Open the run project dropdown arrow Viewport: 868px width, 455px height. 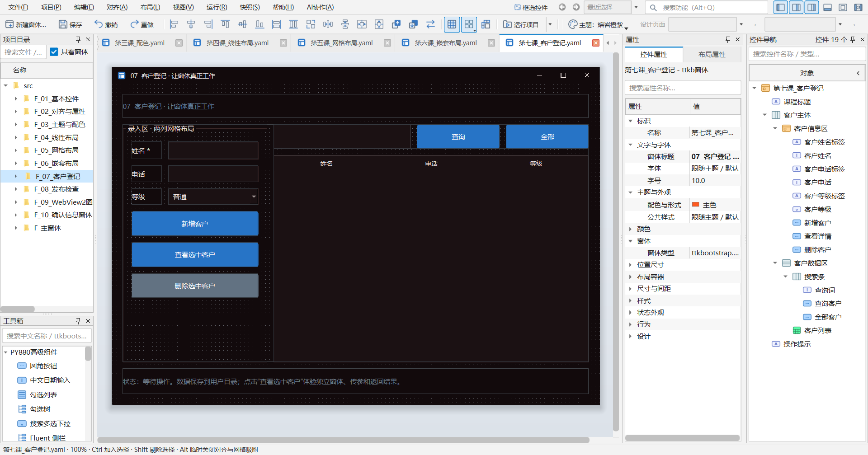(550, 24)
